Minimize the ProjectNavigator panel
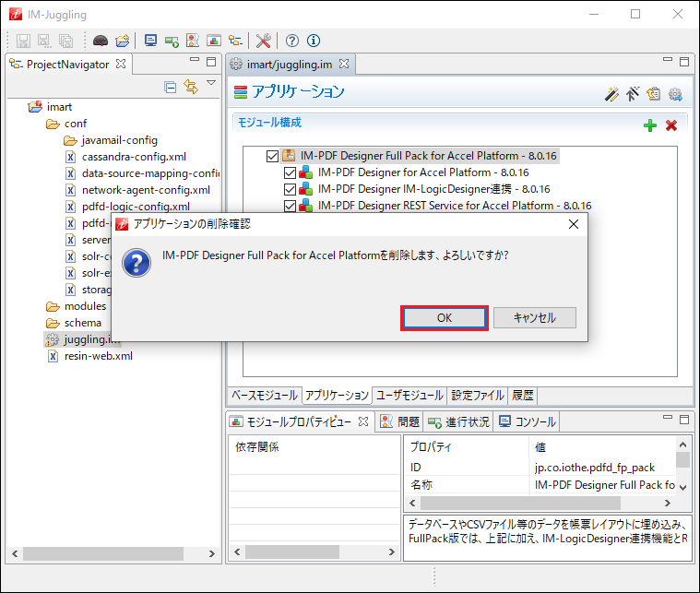 pos(195,59)
